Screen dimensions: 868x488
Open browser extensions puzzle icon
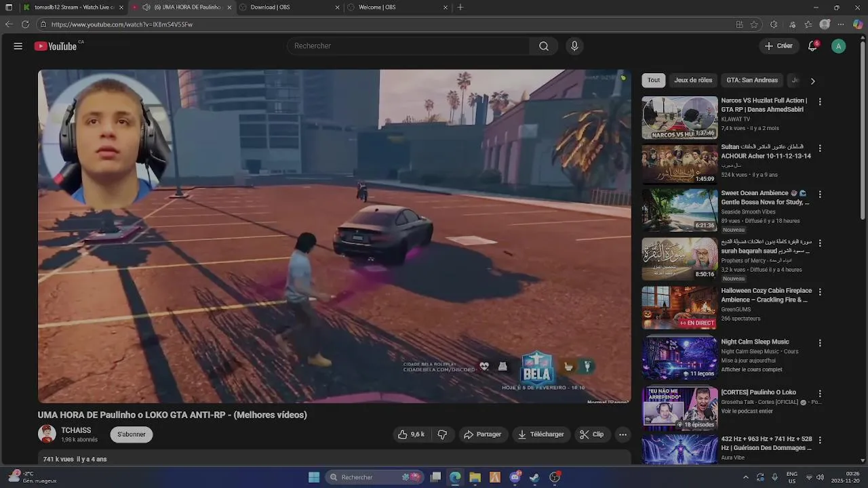(774, 24)
